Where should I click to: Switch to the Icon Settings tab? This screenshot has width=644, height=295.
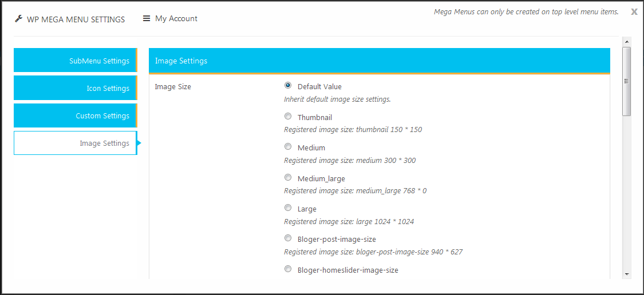pos(75,88)
